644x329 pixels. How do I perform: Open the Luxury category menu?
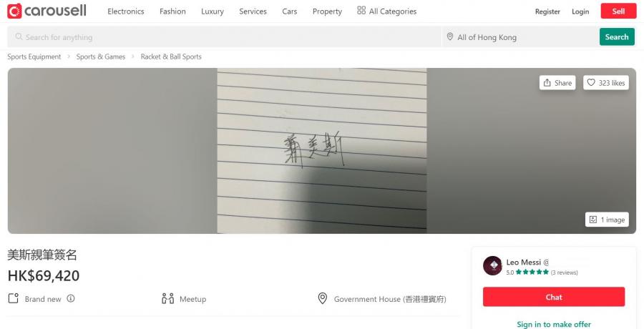click(x=213, y=11)
